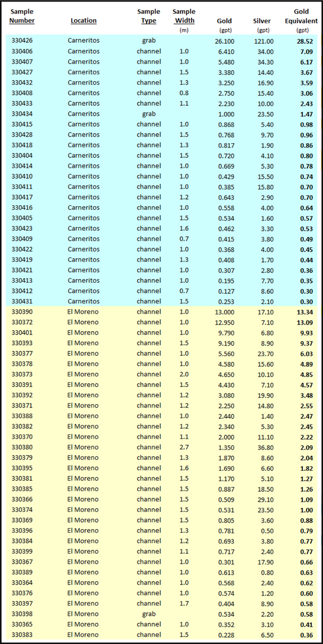The width and height of the screenshot is (323, 644).
Task: Select sample width 2.7
Action: [184, 447]
